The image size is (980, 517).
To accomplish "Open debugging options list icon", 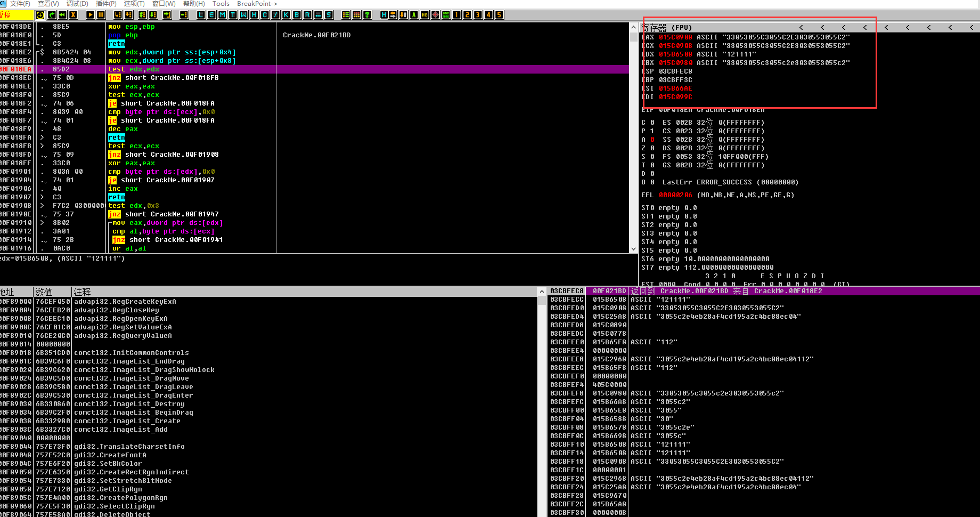I will (346, 15).
